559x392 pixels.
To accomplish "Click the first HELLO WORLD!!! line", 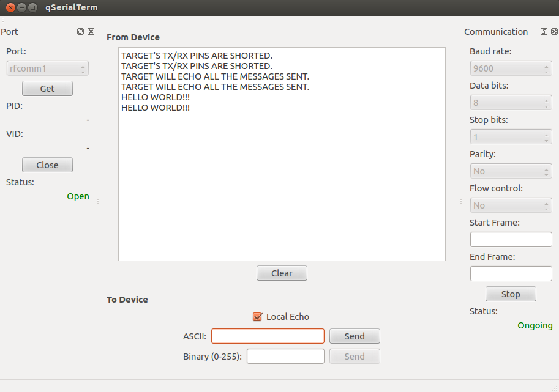I will tap(156, 97).
